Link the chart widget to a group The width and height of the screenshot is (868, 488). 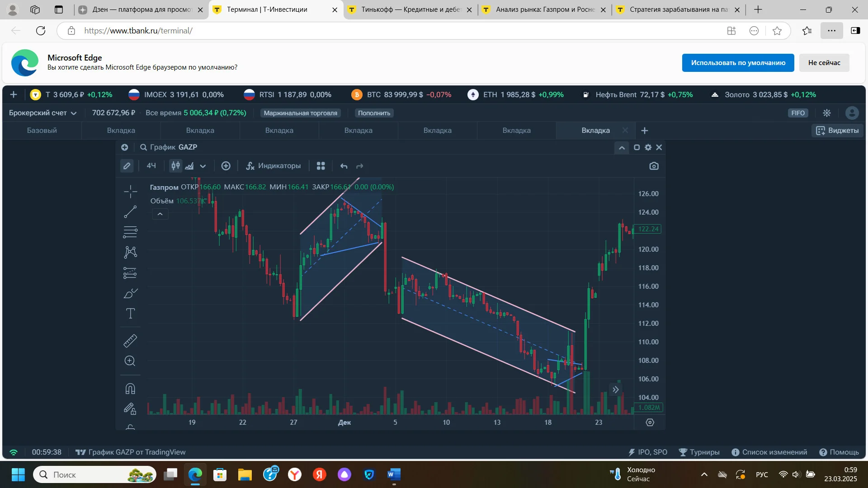[125, 147]
